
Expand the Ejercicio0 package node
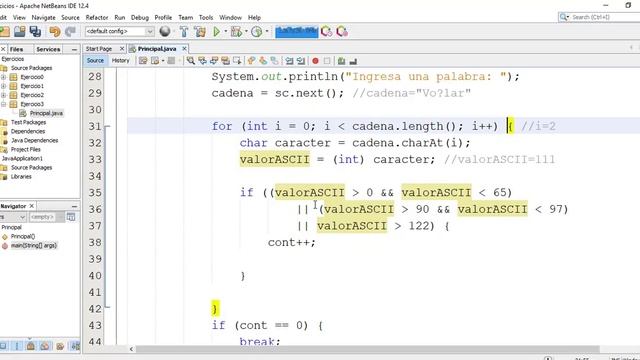point(3,77)
